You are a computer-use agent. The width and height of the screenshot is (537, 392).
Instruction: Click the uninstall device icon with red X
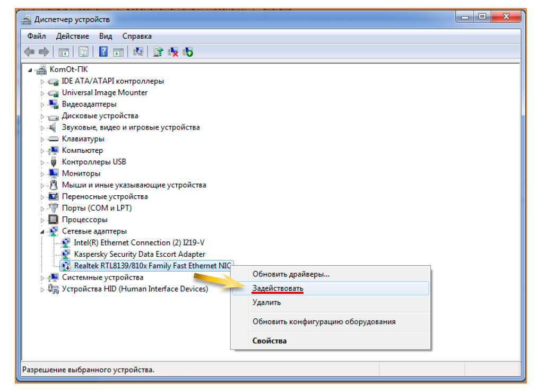coord(172,52)
